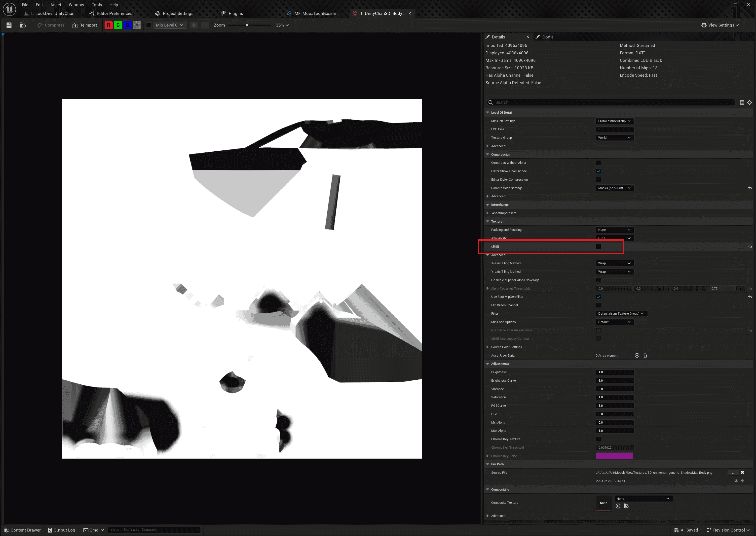
Task: Click the Unreal Engine logo icon
Action: coord(9,9)
